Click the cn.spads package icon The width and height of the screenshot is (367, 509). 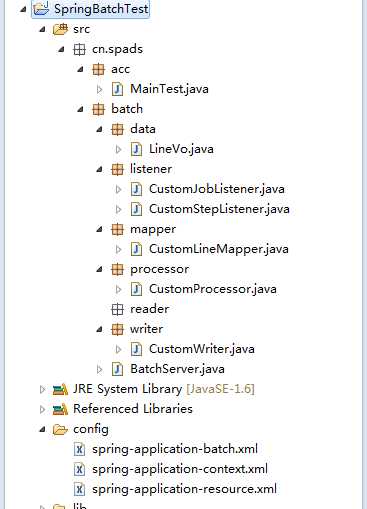click(79, 49)
